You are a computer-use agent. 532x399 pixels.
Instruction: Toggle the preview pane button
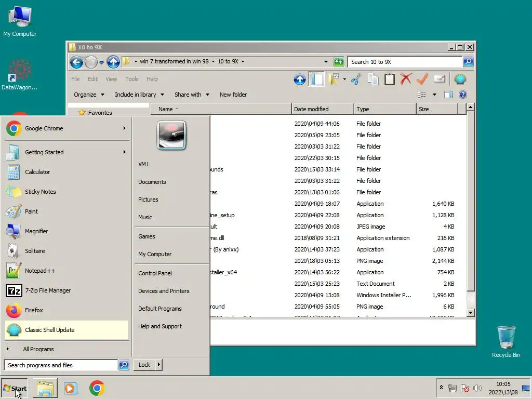(x=448, y=95)
